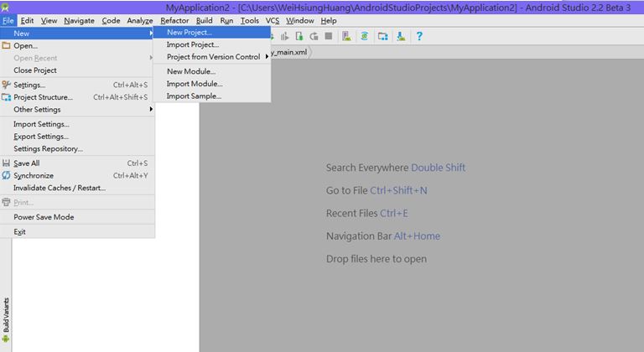Image resolution: width=644 pixels, height=352 pixels.
Task: Open the VCS menu
Action: pyautogui.click(x=273, y=21)
